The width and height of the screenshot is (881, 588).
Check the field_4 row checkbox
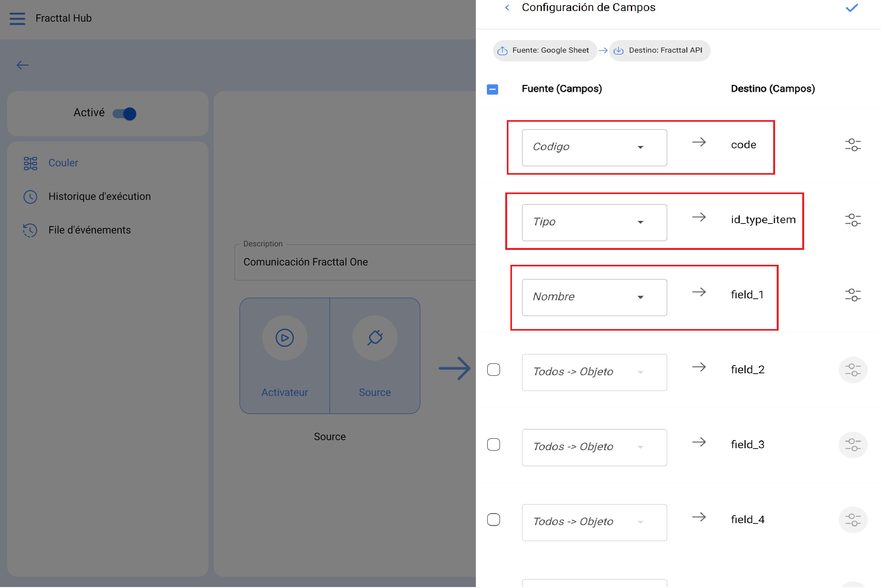click(493, 520)
